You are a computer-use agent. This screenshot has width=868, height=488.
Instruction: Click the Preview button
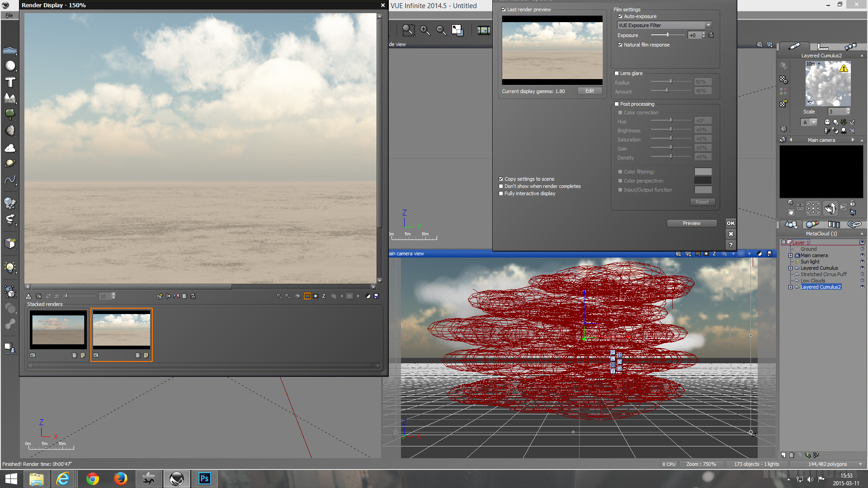[691, 223]
